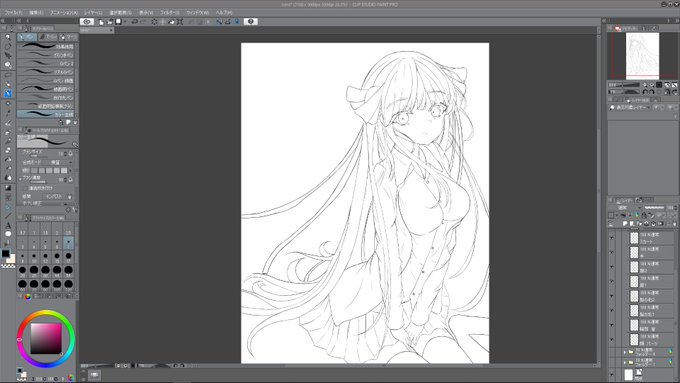The image size is (680, 383).
Task: Toggle snap to special ruler icon
Action: click(x=228, y=21)
